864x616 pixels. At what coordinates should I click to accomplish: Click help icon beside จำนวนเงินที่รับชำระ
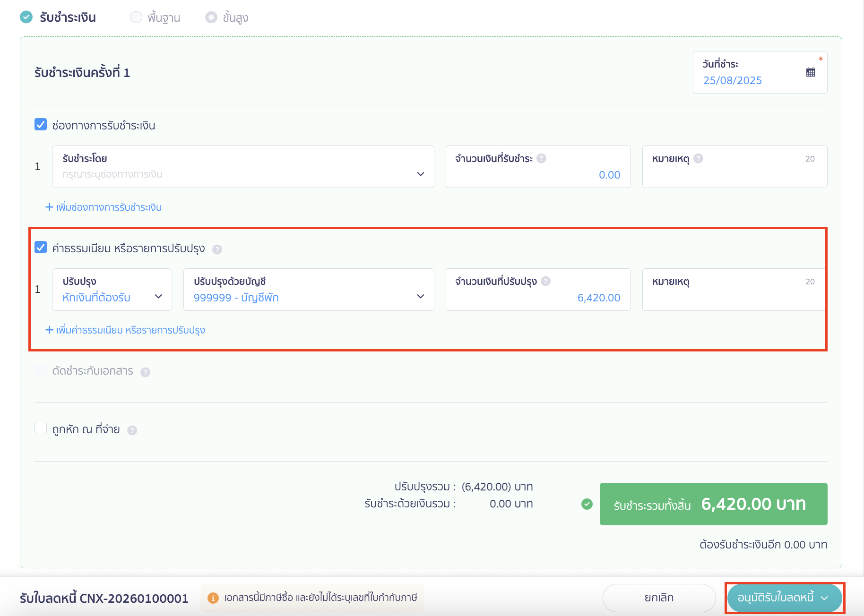[541, 159]
